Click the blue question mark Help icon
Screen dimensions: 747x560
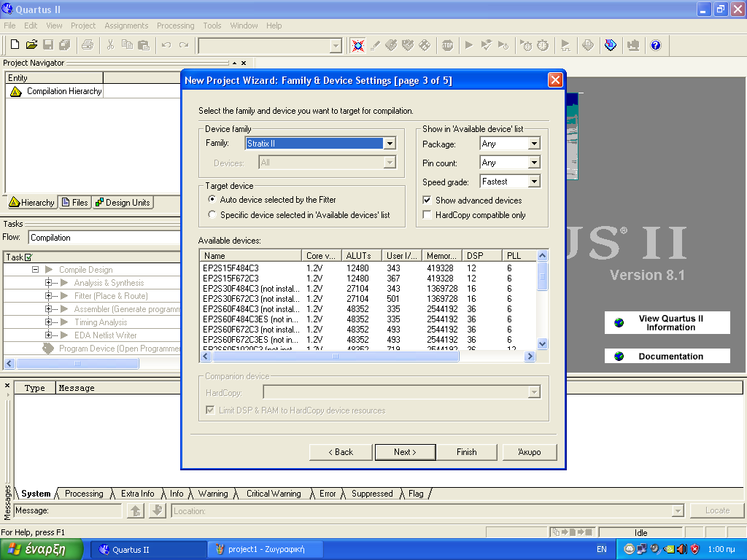point(656,45)
